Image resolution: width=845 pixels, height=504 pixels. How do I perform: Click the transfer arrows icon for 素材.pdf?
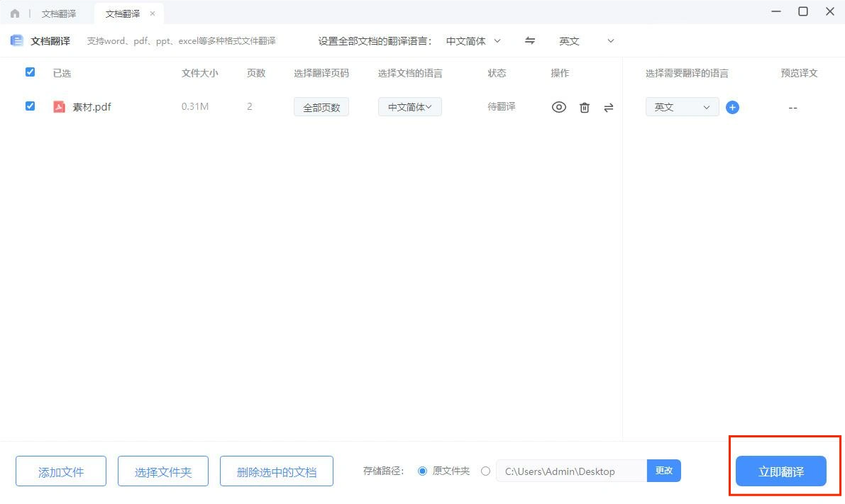[608, 106]
